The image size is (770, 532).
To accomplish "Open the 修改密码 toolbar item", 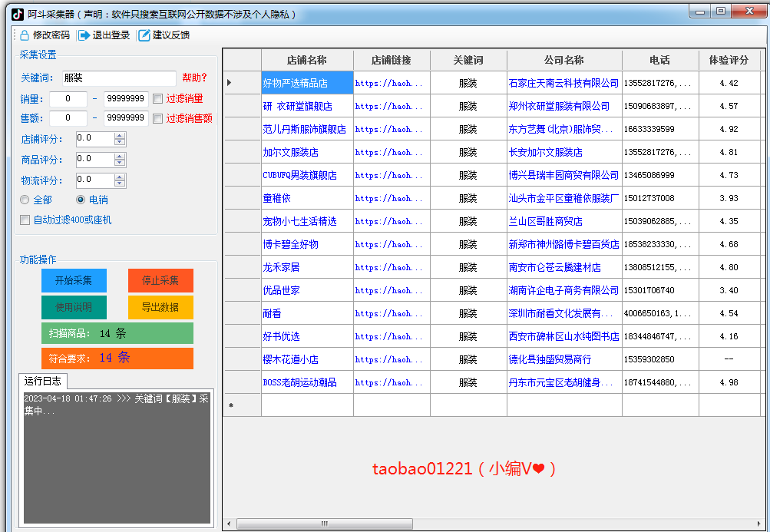I will (45, 35).
